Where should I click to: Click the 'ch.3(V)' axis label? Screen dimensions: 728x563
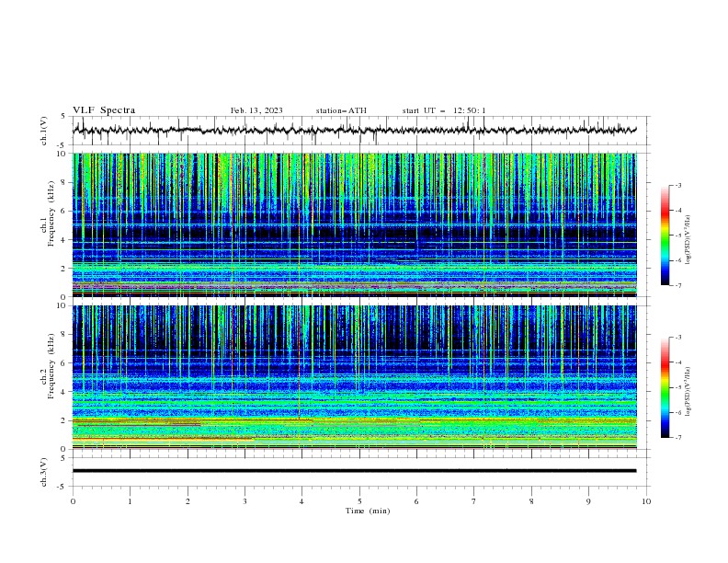44,472
